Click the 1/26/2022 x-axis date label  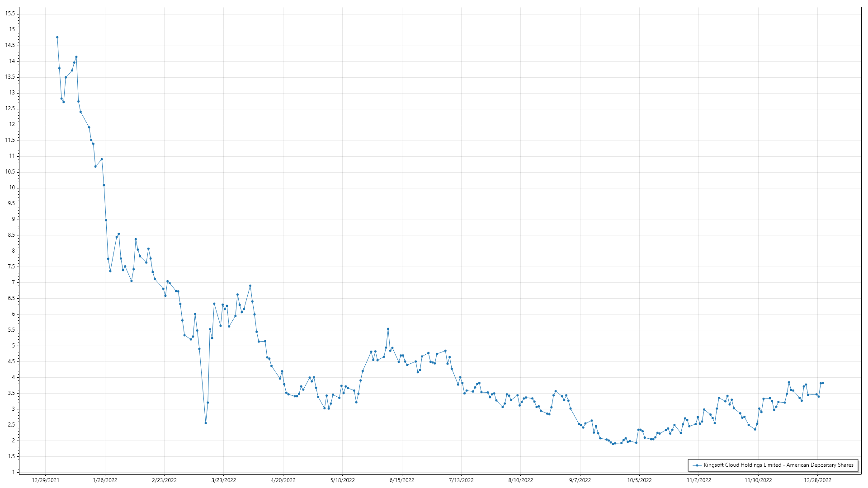click(x=105, y=480)
